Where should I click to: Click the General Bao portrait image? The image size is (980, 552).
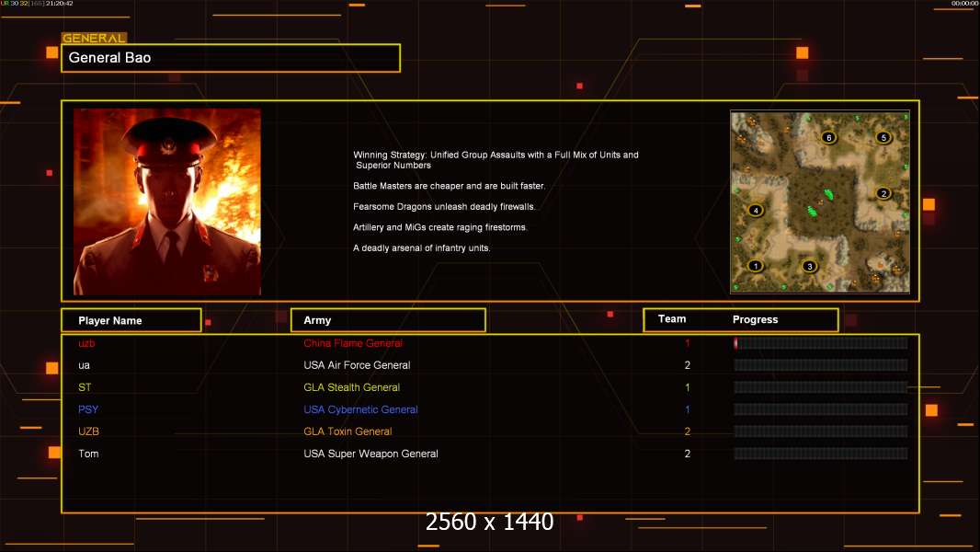click(x=167, y=201)
